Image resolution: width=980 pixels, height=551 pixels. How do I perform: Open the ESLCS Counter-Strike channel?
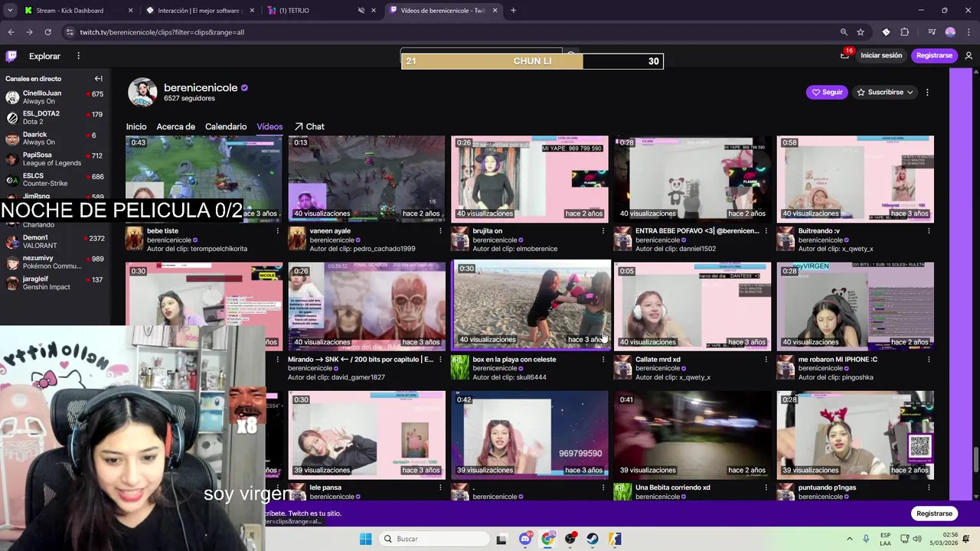coord(54,180)
